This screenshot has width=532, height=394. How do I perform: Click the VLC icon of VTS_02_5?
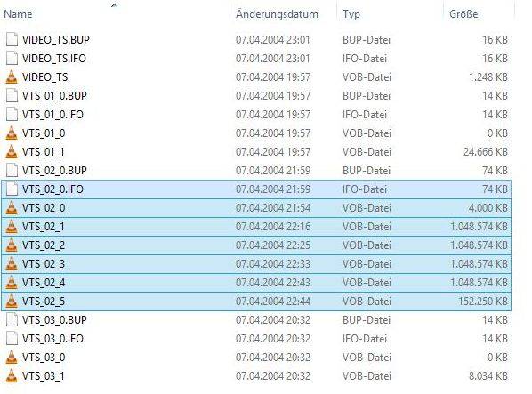point(12,302)
